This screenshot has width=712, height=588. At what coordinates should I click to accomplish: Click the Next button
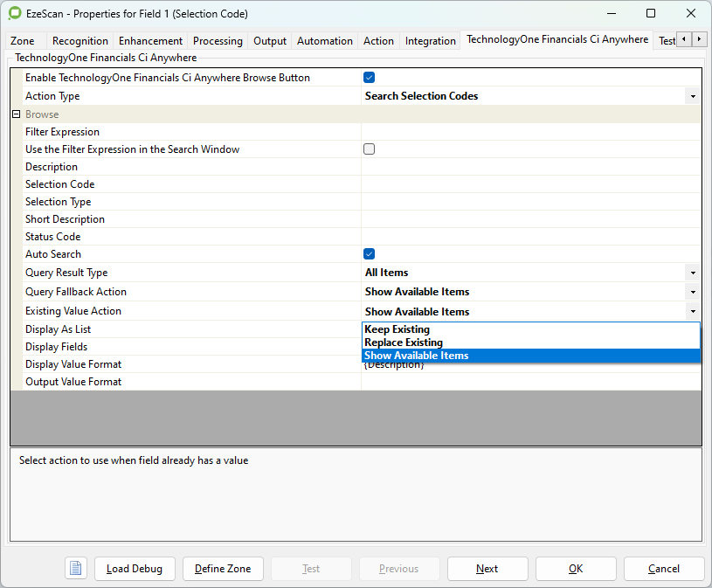pyautogui.click(x=487, y=569)
